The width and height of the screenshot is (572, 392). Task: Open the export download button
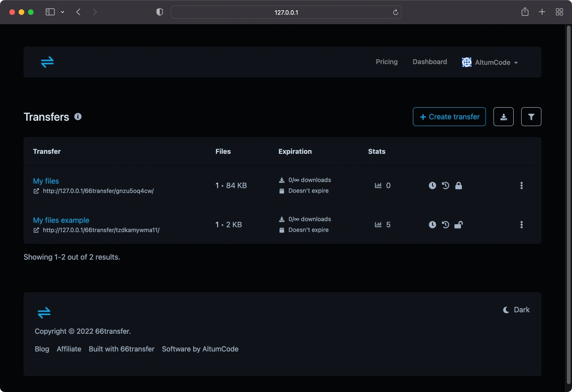coord(503,117)
